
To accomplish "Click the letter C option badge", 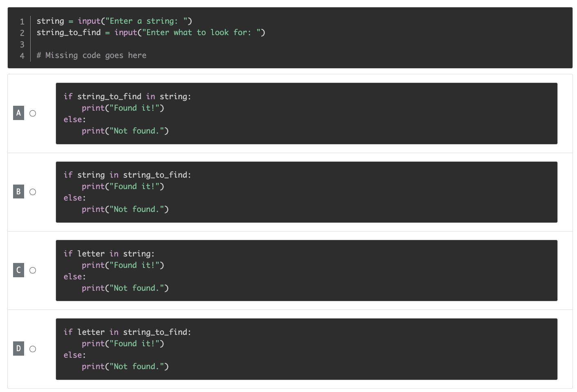I will (18, 270).
